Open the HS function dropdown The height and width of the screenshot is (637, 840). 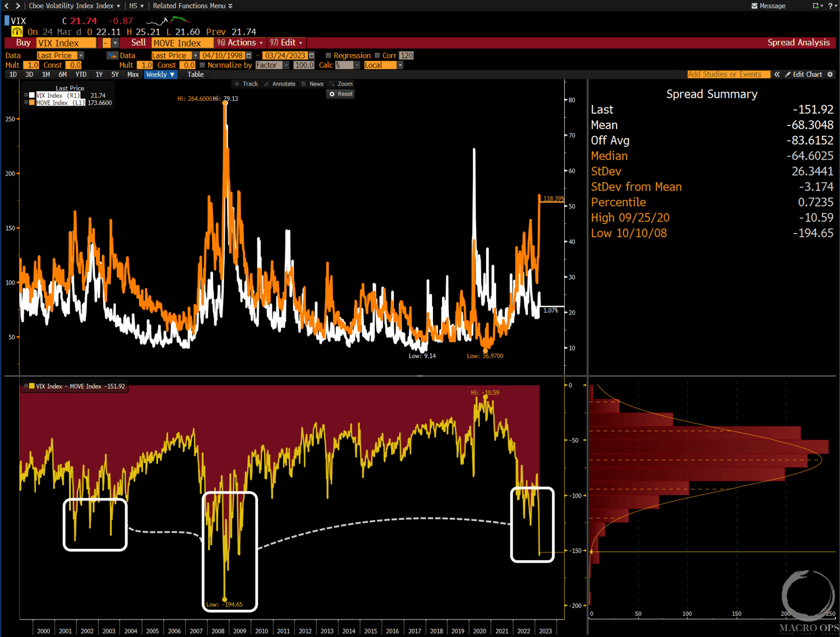click(136, 6)
